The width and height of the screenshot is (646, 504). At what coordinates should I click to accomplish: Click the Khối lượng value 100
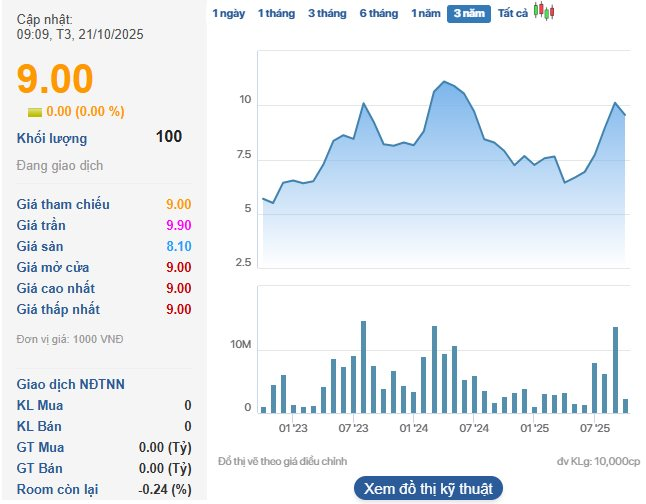coord(169,137)
